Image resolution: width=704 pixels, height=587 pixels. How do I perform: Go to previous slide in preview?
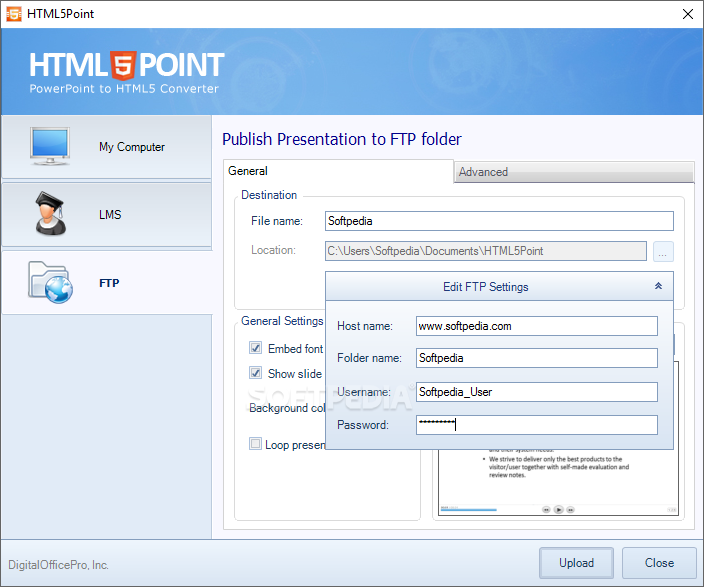[546, 510]
